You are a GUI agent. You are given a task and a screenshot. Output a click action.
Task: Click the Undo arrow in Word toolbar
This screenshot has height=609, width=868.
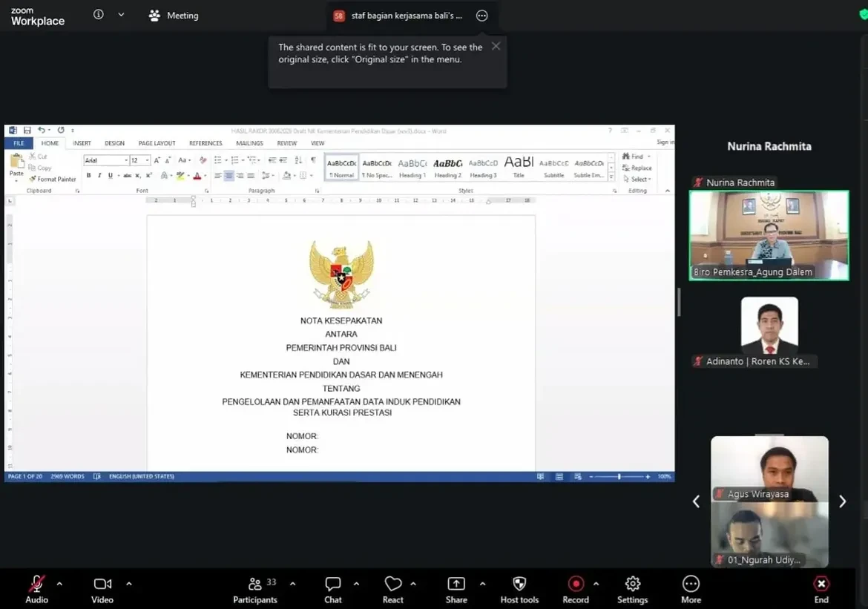coord(42,130)
